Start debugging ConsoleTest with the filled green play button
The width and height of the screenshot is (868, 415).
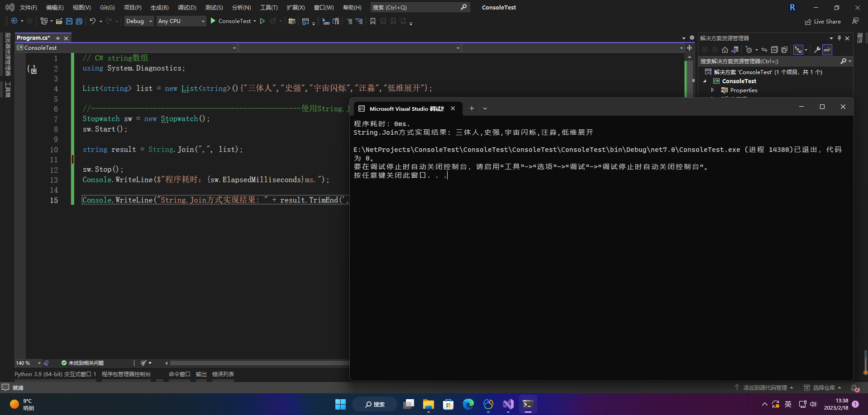213,21
